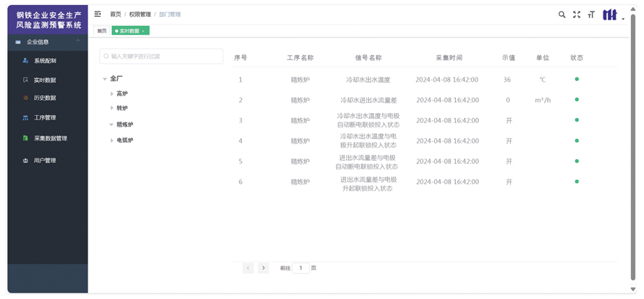The image size is (644, 299).
Task: Switch to the 首页 tab
Action: click(102, 31)
